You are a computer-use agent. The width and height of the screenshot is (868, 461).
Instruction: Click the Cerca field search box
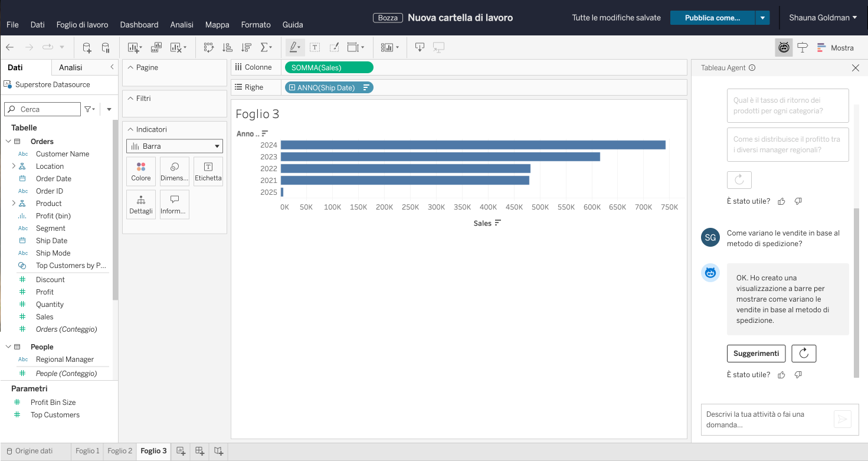pos(42,109)
